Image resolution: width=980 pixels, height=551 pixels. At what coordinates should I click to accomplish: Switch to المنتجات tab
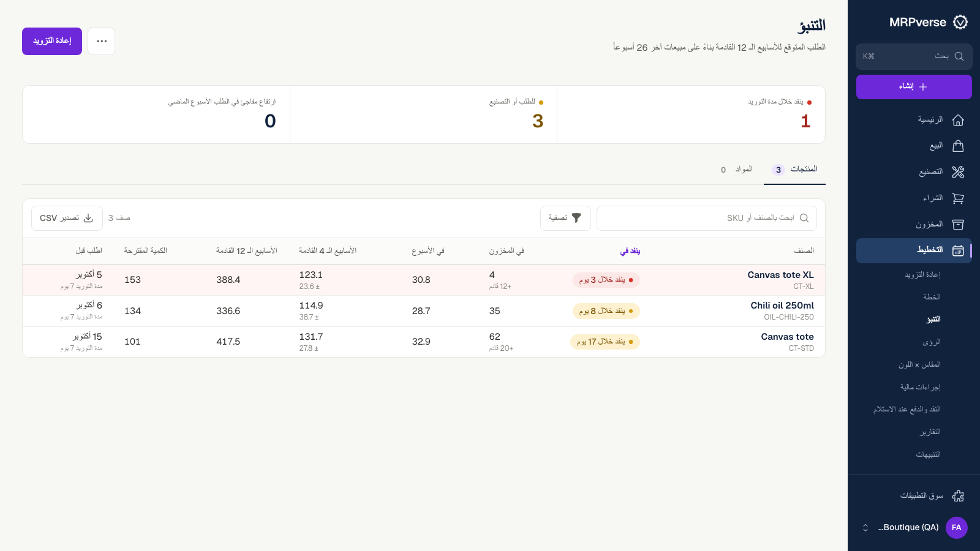tap(794, 170)
